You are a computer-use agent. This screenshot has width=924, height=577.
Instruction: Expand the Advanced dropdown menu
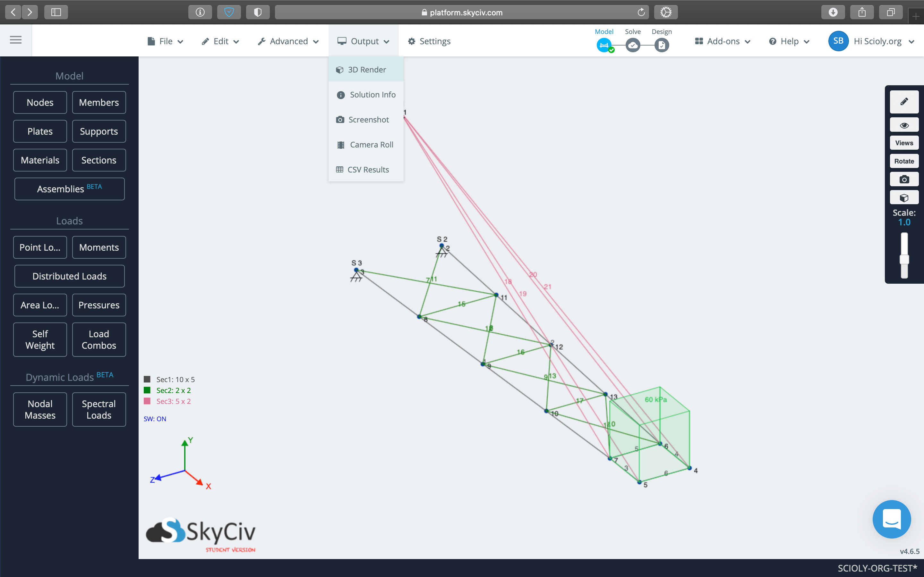pos(288,41)
